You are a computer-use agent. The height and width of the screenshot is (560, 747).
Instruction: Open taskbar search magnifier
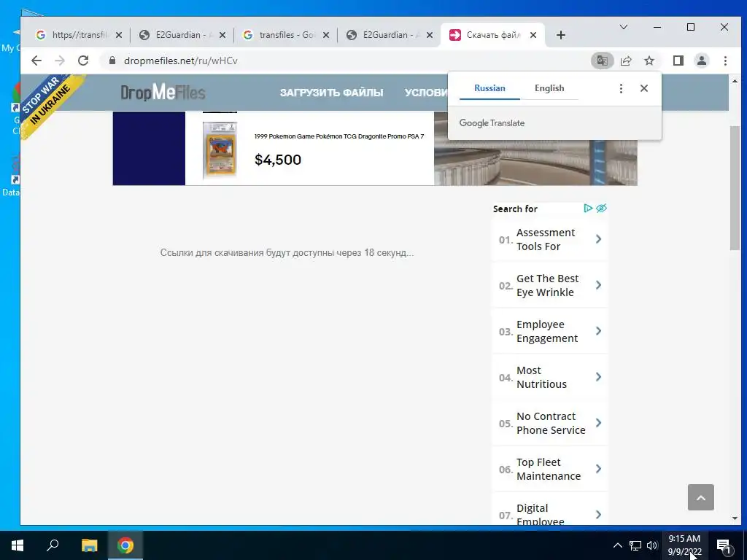pyautogui.click(x=53, y=545)
